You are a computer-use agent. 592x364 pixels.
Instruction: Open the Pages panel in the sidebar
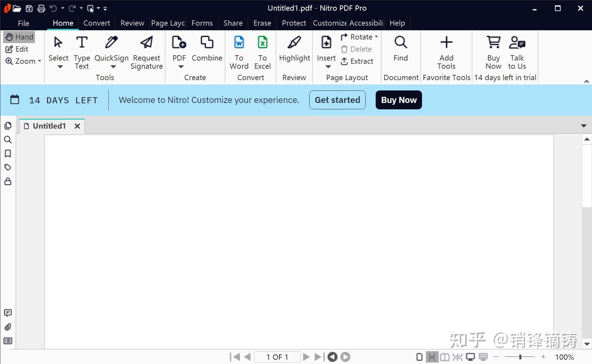pyautogui.click(x=8, y=126)
